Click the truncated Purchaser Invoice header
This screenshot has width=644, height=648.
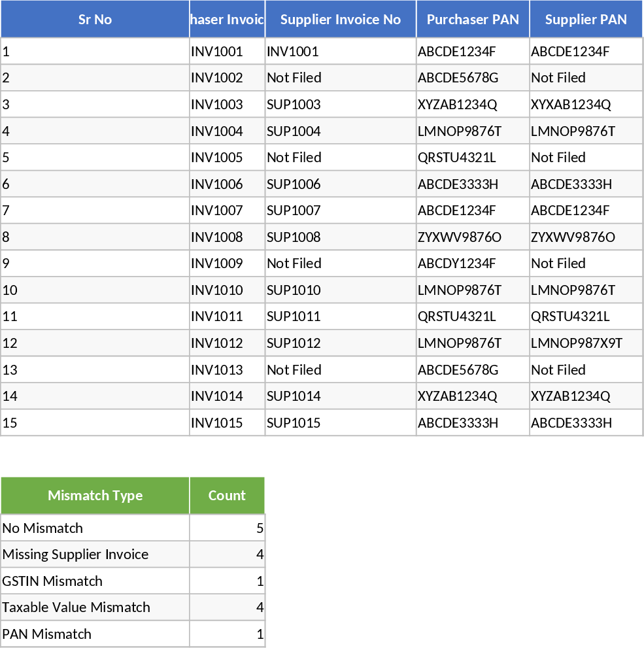click(x=226, y=19)
